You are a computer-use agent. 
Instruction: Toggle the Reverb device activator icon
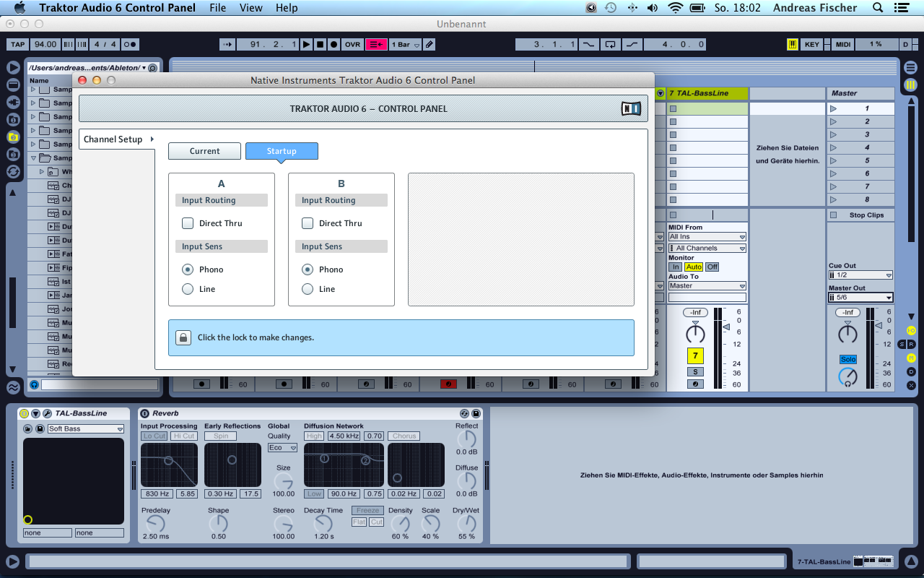click(144, 413)
